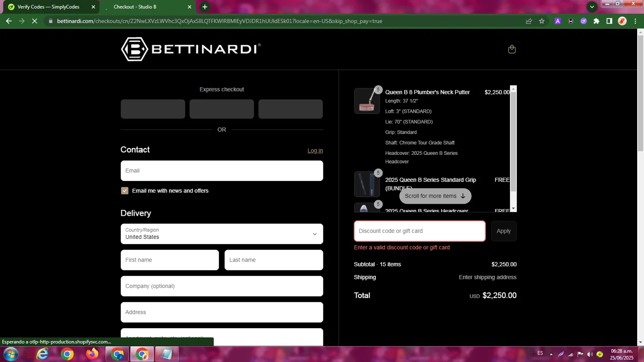Click order summary scrollbar up arrow
644x362 pixels.
pos(513,89)
